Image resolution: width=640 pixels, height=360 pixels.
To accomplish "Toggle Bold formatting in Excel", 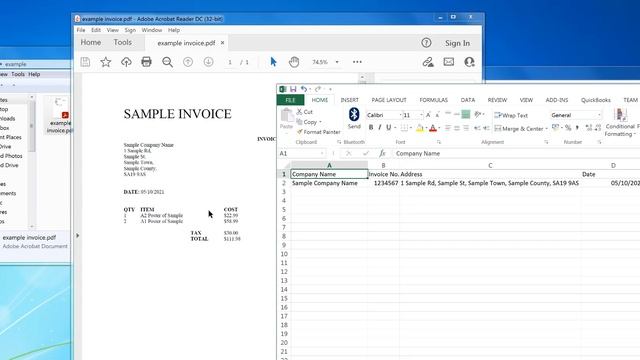I will 371,128.
